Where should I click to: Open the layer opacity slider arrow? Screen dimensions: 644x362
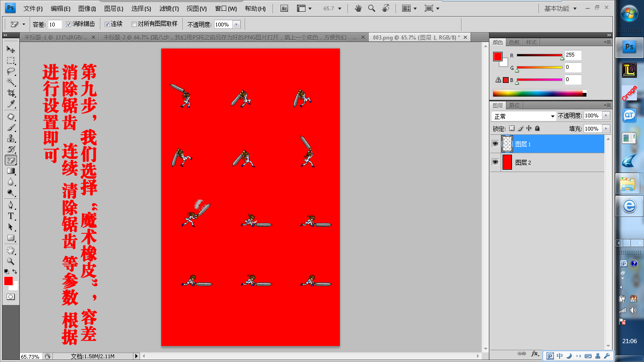click(606, 115)
